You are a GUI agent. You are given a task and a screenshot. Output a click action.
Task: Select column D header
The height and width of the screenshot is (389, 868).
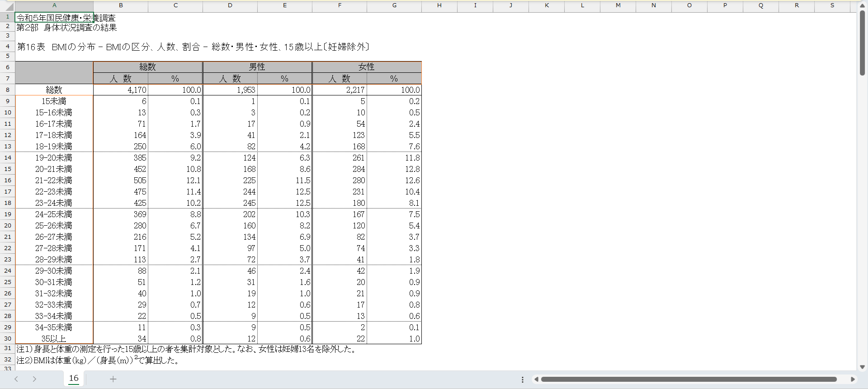(230, 5)
